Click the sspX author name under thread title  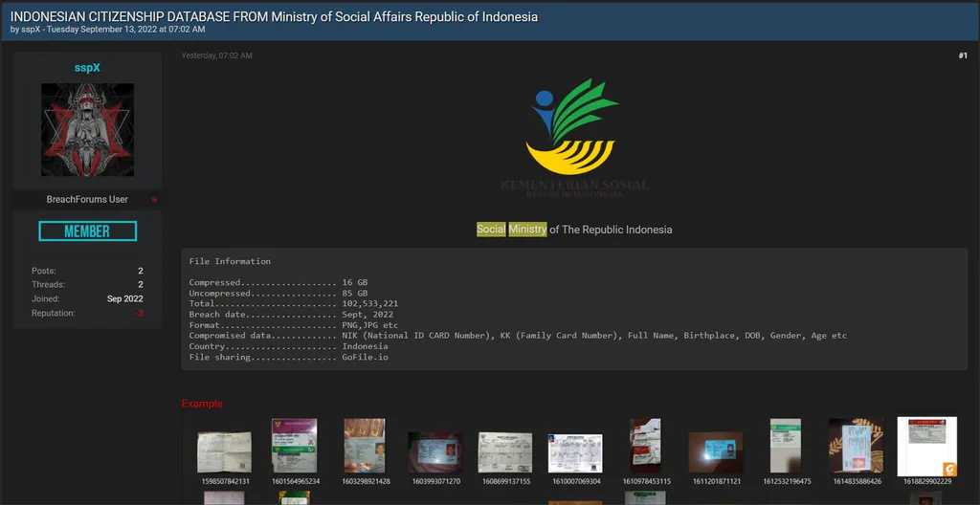[x=32, y=30]
